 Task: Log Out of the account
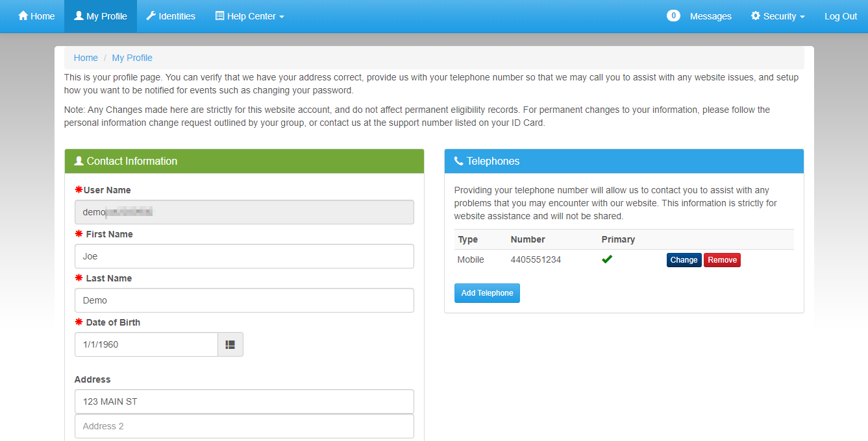[x=841, y=16]
